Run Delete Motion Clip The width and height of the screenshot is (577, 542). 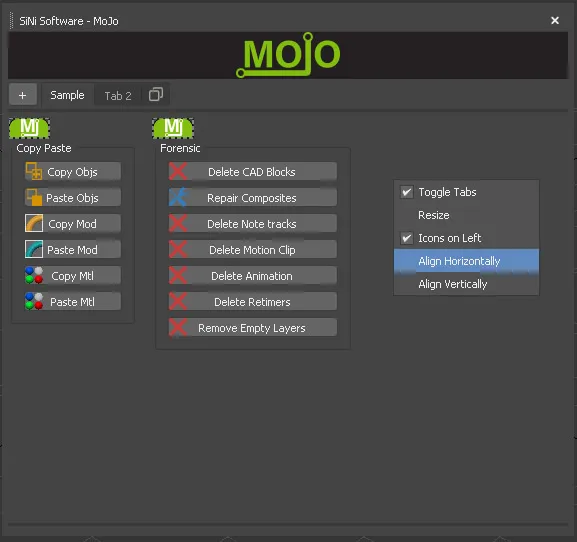(253, 249)
